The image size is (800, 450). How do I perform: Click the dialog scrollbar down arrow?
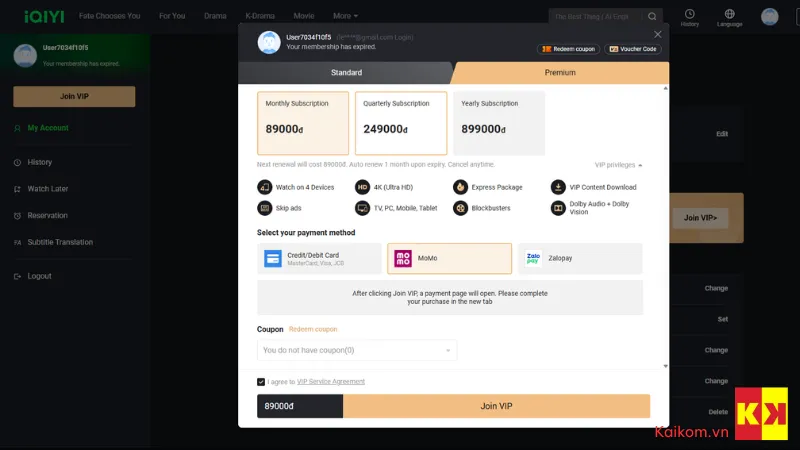coord(665,366)
